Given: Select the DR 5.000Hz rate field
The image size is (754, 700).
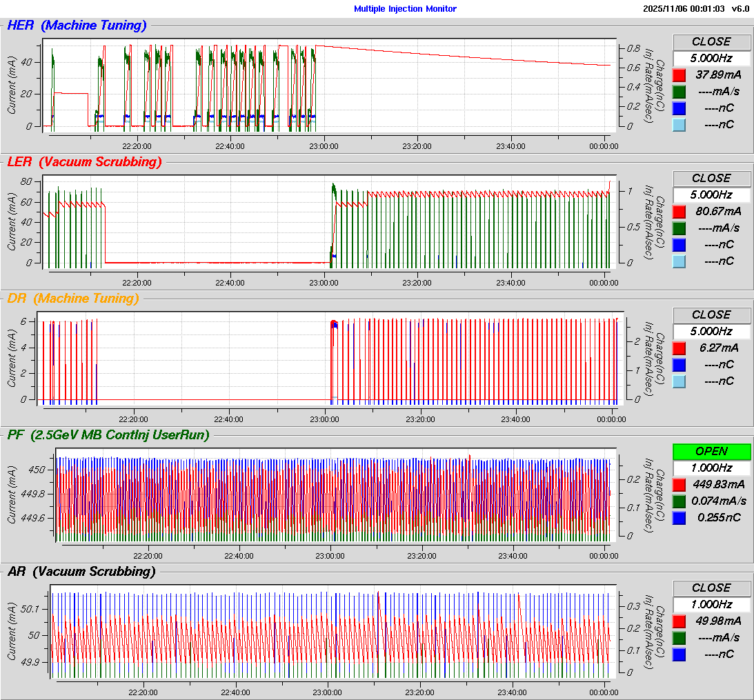Looking at the screenshot, I should click(x=711, y=331).
